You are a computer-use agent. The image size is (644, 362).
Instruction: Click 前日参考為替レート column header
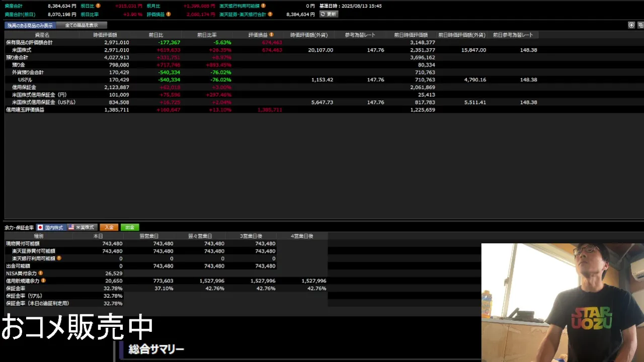click(x=513, y=35)
